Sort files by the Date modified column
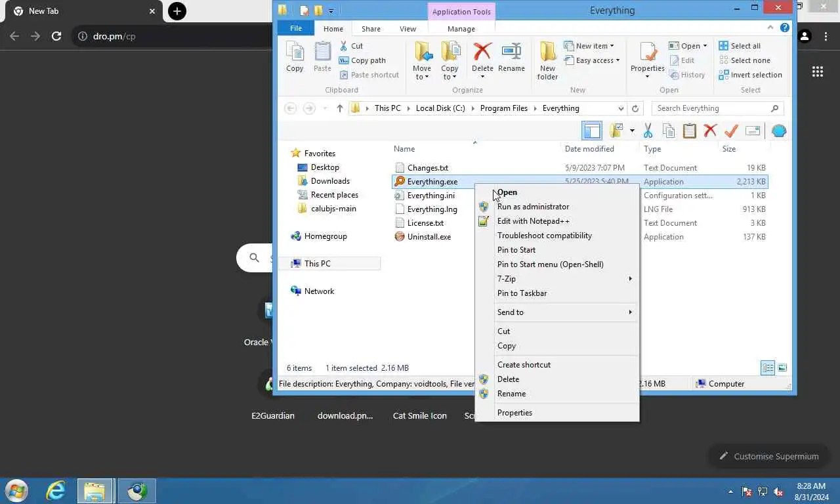Viewport: 840px width, 504px height. pyautogui.click(x=589, y=149)
